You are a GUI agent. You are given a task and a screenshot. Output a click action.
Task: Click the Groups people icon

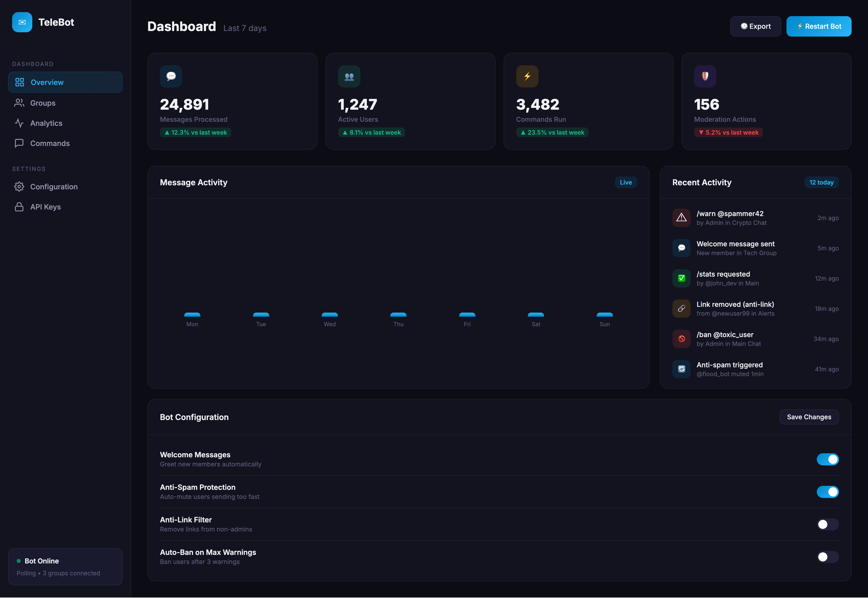coord(19,103)
